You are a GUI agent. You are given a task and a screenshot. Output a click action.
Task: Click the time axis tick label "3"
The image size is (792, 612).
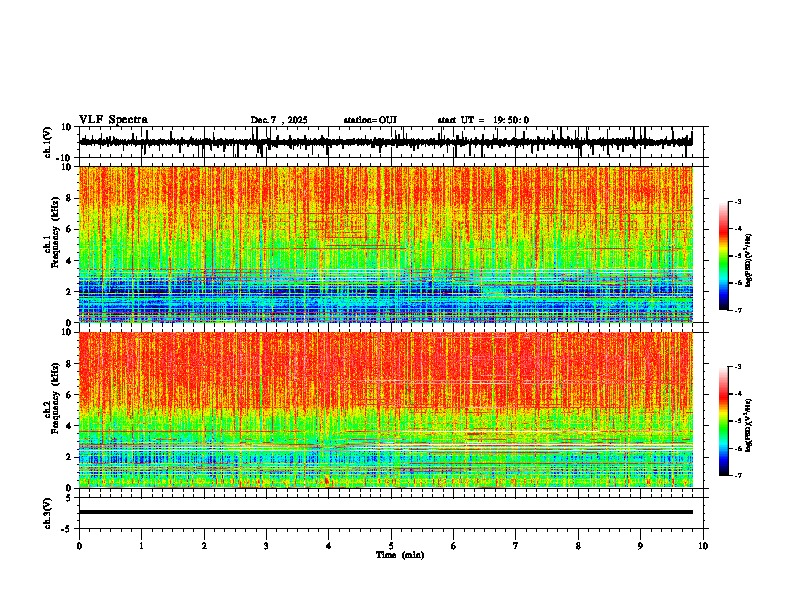click(266, 546)
